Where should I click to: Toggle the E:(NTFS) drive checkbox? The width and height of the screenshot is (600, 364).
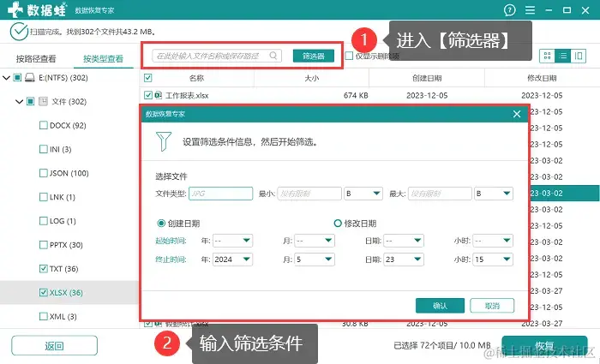[x=17, y=78]
